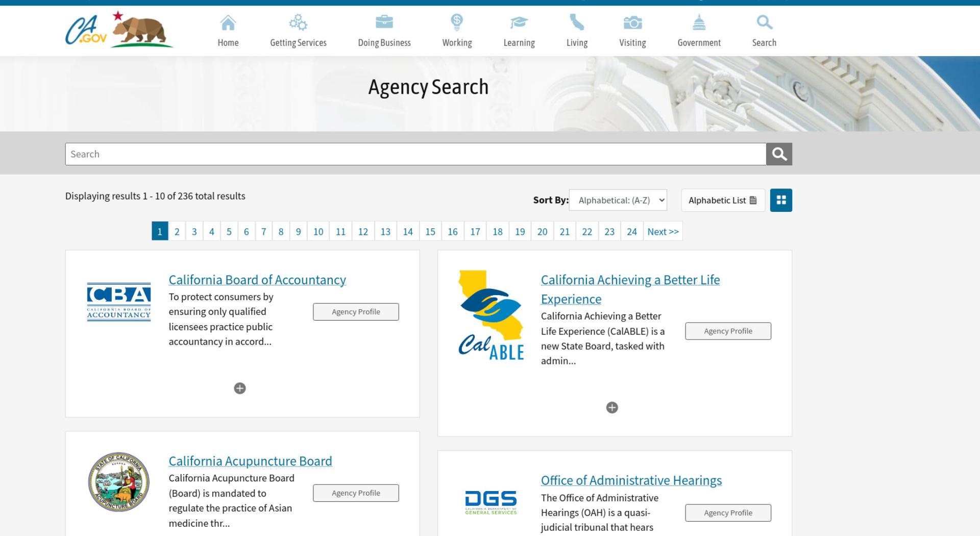Click the Home house icon
The width and height of the screenshot is (980, 536).
pyautogui.click(x=228, y=22)
